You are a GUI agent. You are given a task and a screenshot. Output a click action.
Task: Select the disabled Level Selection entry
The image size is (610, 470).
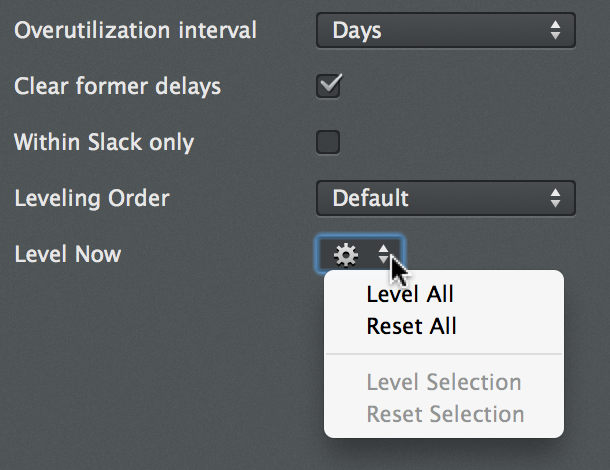[x=443, y=382]
